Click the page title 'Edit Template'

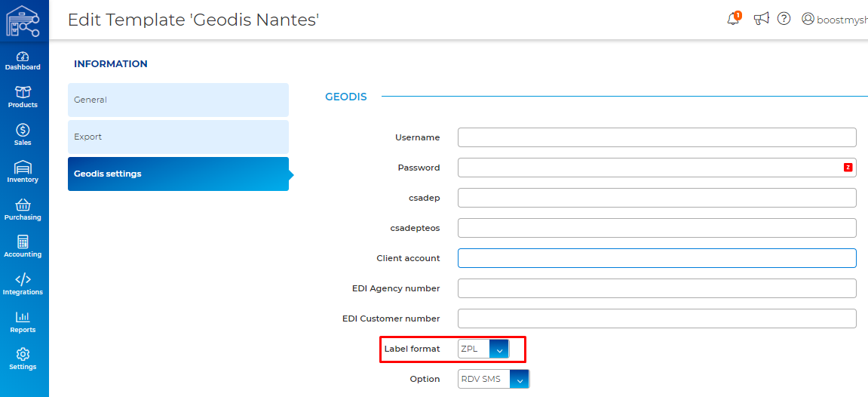(194, 20)
